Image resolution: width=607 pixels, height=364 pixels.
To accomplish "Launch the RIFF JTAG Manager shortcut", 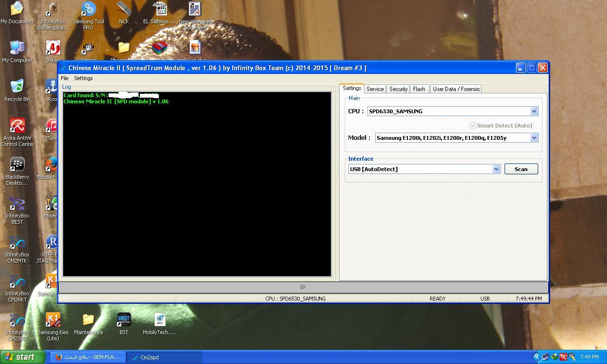I will (50, 249).
